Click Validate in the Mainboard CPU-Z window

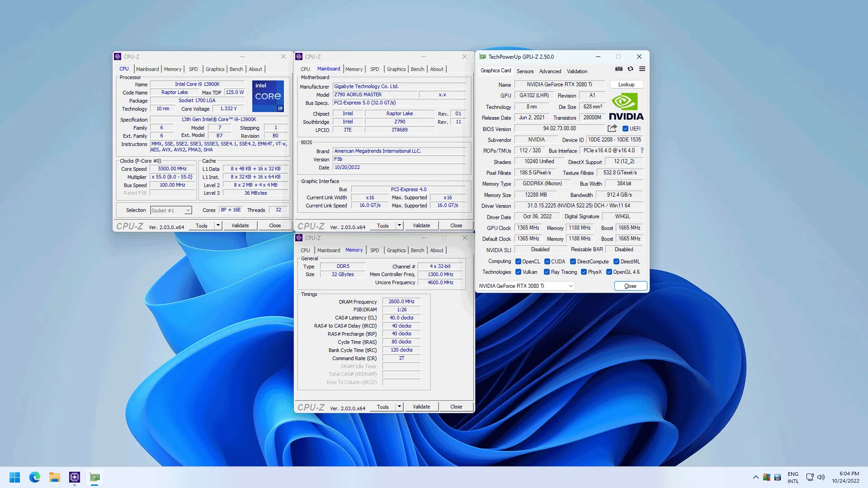click(x=421, y=225)
